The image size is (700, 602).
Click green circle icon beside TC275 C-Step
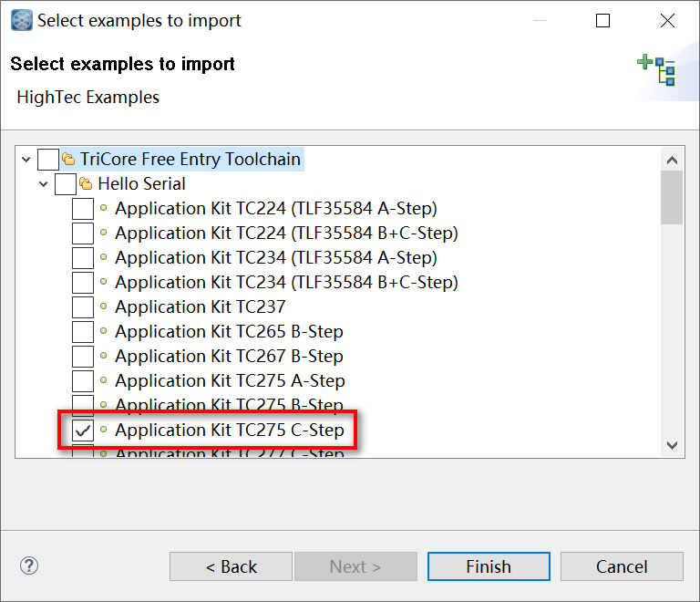[104, 430]
